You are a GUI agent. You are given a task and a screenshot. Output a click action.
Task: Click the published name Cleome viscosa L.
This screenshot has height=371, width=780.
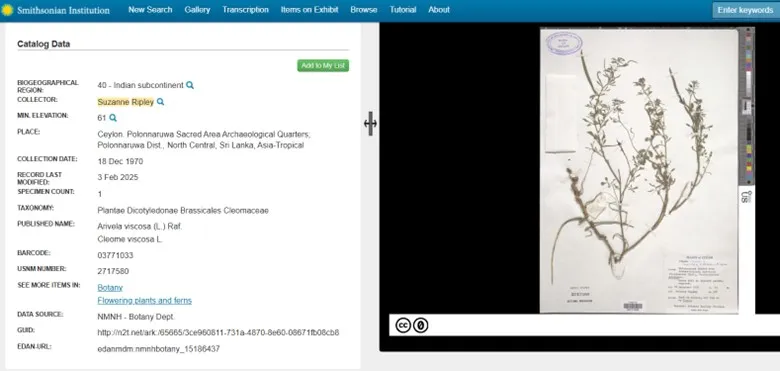click(130, 239)
